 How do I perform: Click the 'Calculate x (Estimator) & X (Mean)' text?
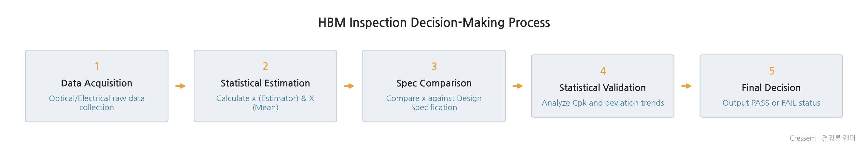pyautogui.click(x=266, y=103)
